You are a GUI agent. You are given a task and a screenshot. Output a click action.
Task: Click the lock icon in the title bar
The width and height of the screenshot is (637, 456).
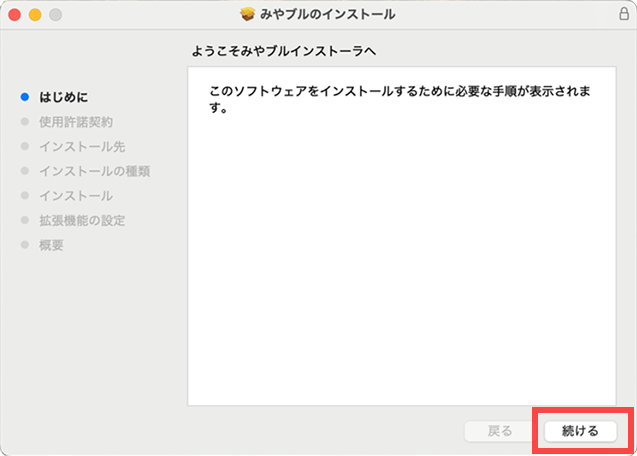624,15
